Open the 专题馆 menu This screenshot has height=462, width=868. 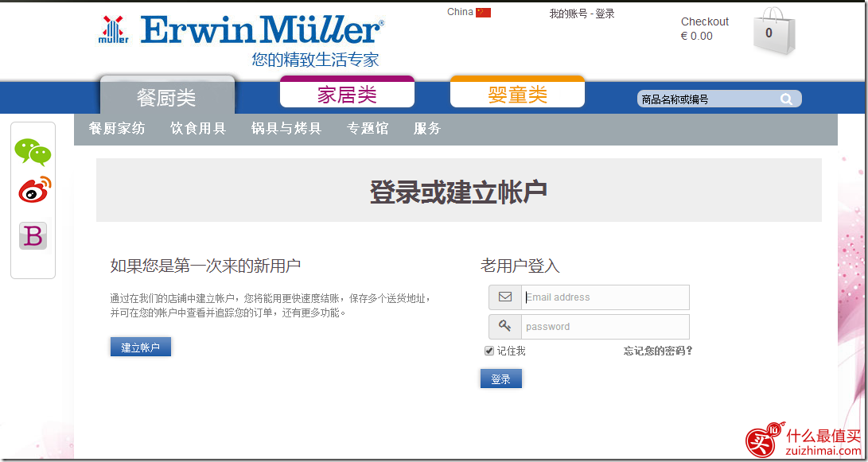pos(368,128)
